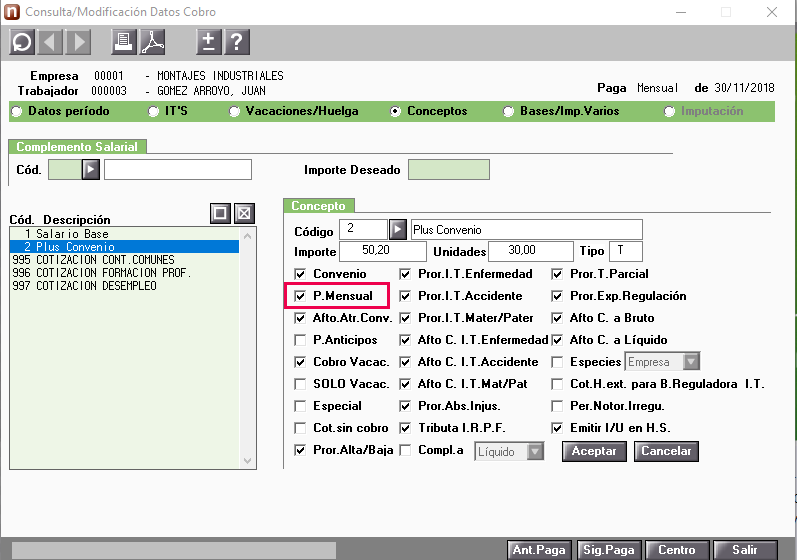Select Vacaciones/Huelga radio option
The image size is (797, 560).
click(234, 111)
